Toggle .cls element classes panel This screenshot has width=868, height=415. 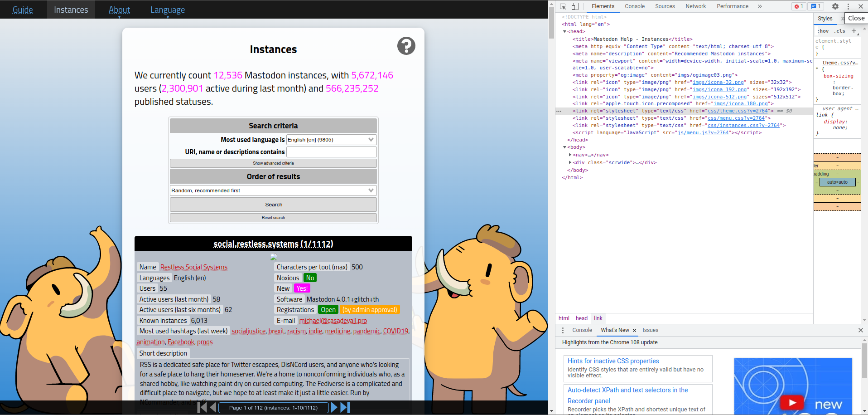(840, 31)
